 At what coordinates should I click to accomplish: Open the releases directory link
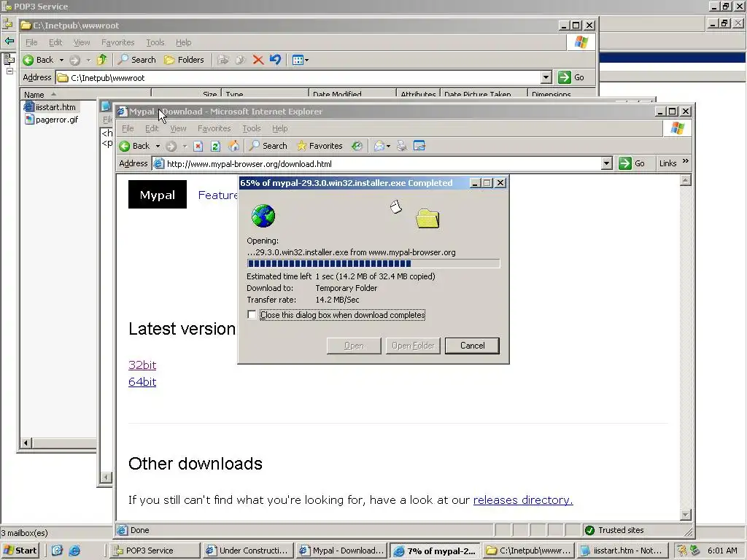point(522,500)
